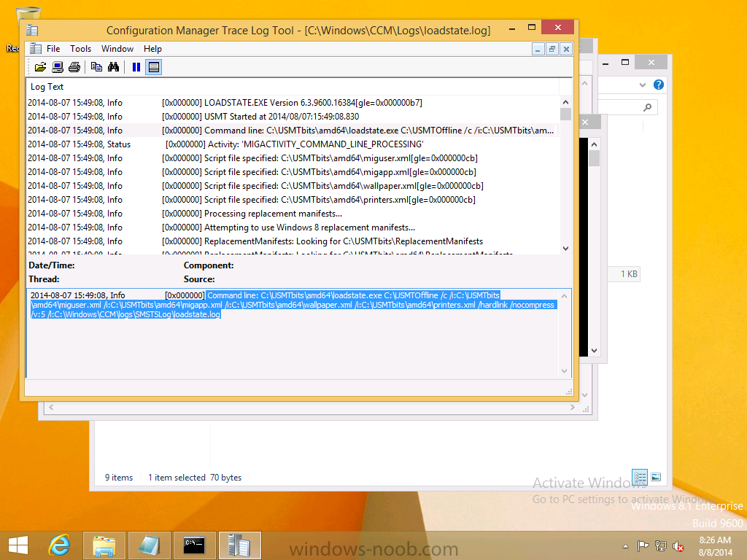
Task: Click the log list scroll down arrow
Action: click(x=565, y=248)
